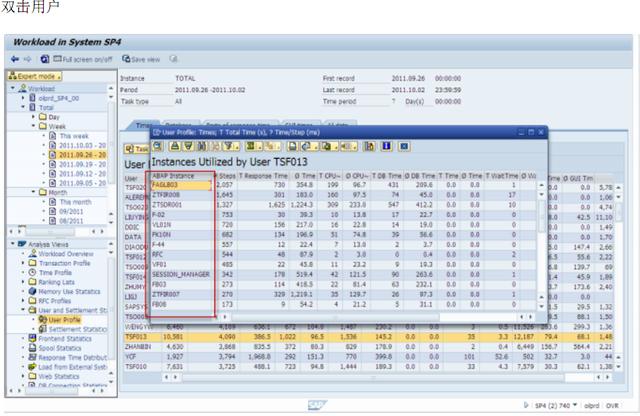The width and height of the screenshot is (640, 416).
Task: Collapse the Week folder
Action: point(33,126)
